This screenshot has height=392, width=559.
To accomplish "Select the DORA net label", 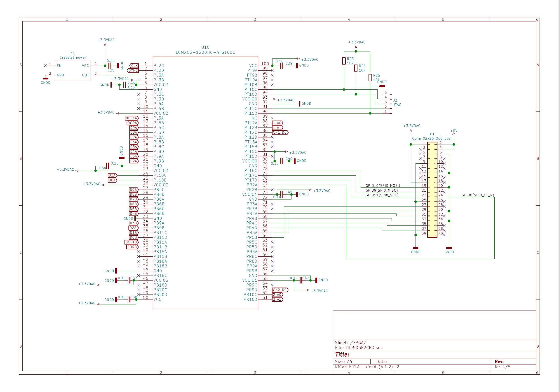I will (x=133, y=123).
